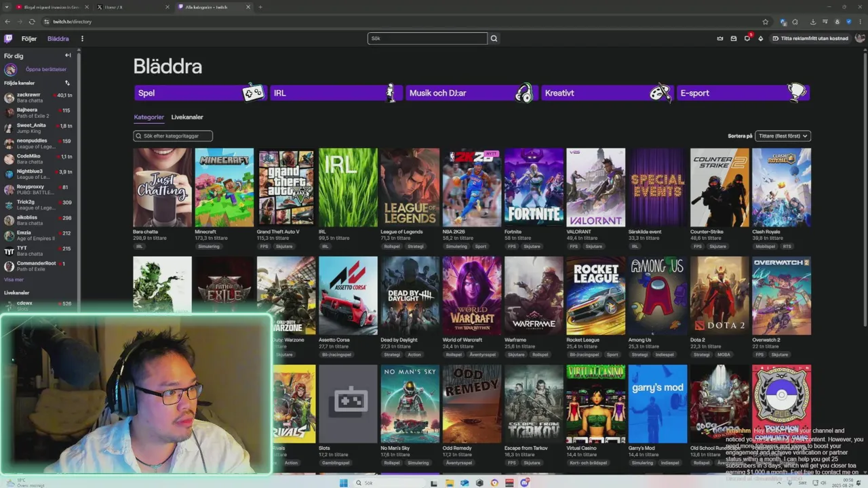Viewport: 868px width, 488px height.
Task: Open League of Legends thumbnail
Action: (410, 187)
